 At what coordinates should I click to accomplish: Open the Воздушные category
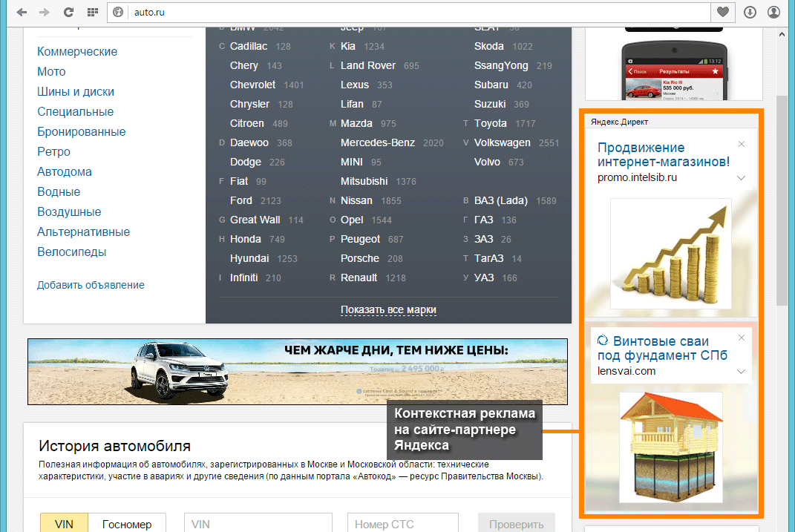coord(69,211)
